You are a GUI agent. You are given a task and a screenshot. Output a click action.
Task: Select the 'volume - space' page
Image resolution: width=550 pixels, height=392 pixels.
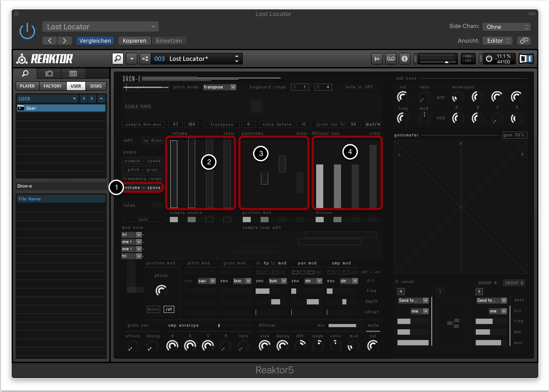click(143, 188)
